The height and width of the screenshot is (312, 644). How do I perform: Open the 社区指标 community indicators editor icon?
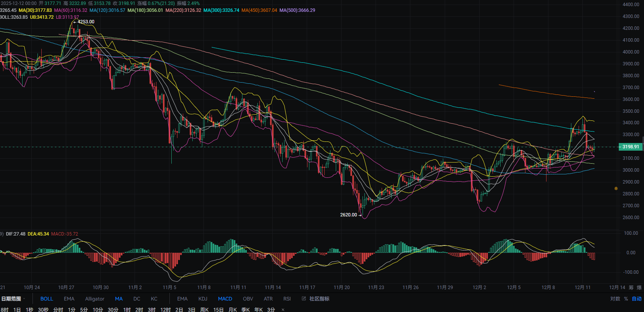tap(304, 299)
